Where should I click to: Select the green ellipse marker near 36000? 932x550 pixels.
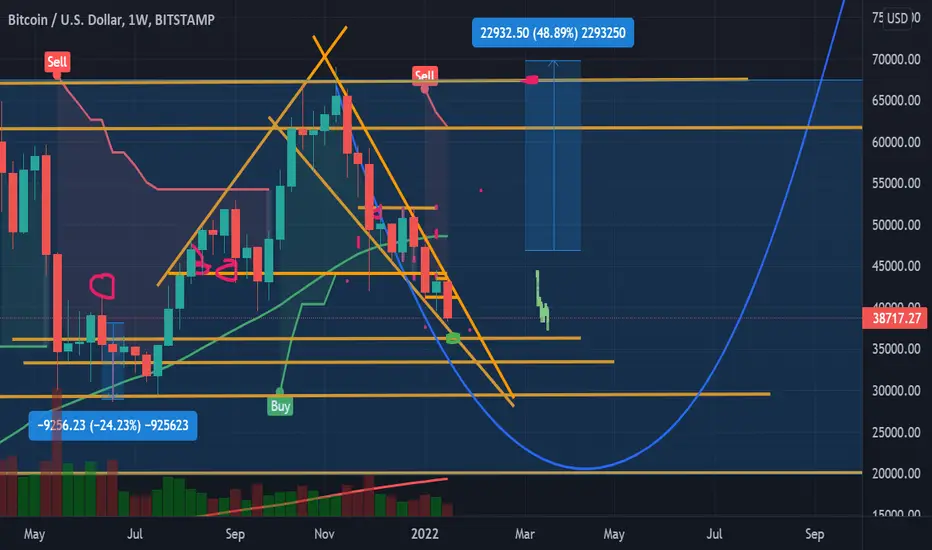click(453, 338)
